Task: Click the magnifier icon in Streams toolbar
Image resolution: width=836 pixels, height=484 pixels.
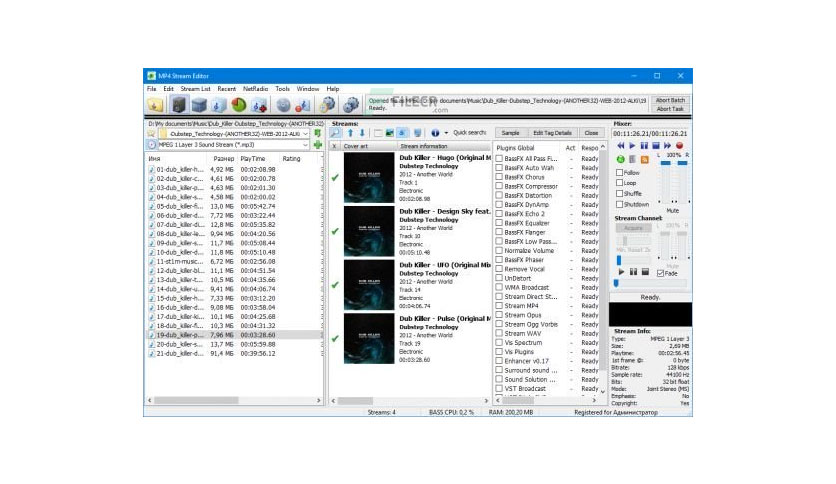Action: point(335,133)
